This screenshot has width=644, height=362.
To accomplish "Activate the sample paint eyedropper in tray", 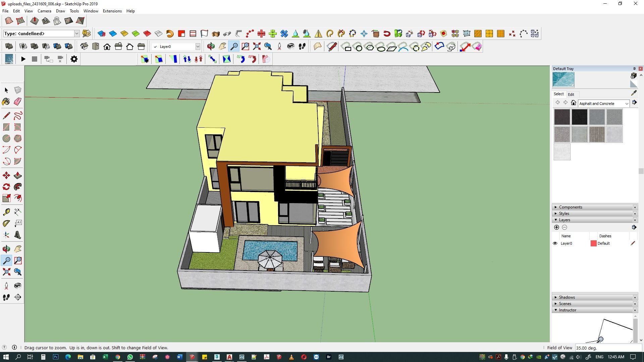I will click(x=634, y=93).
